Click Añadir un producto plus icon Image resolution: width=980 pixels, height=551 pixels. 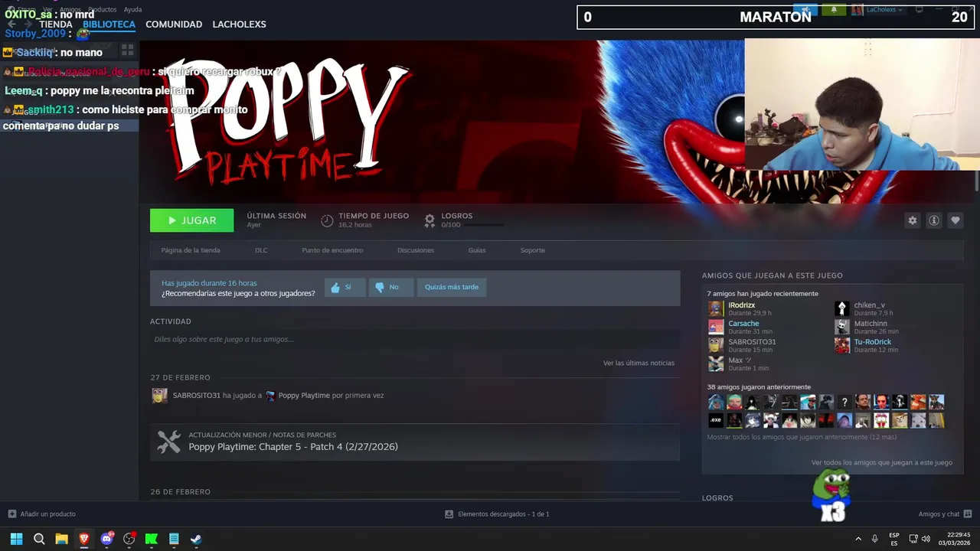[11, 514]
